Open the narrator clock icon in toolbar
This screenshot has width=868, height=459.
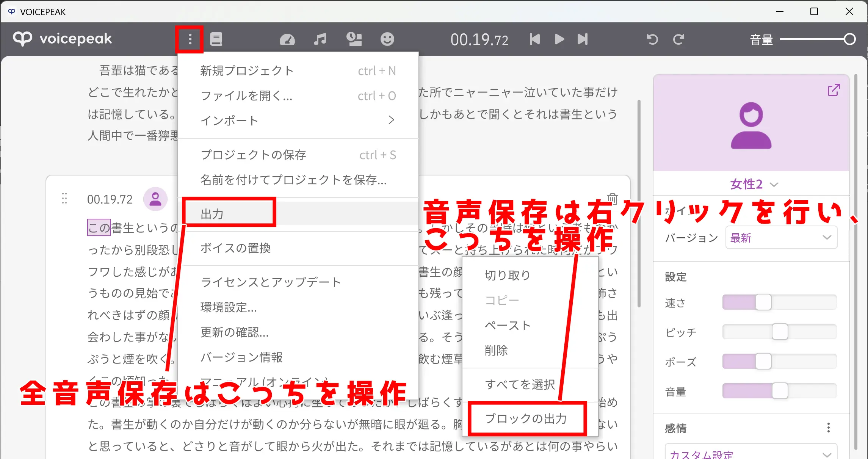pyautogui.click(x=354, y=39)
